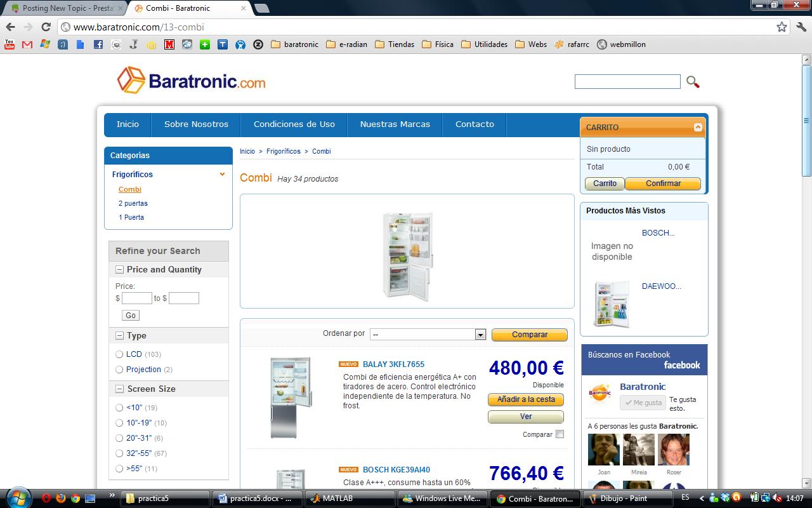The width and height of the screenshot is (812, 508).
Task: Open the YouTube bookmark icon
Action: coord(10,44)
